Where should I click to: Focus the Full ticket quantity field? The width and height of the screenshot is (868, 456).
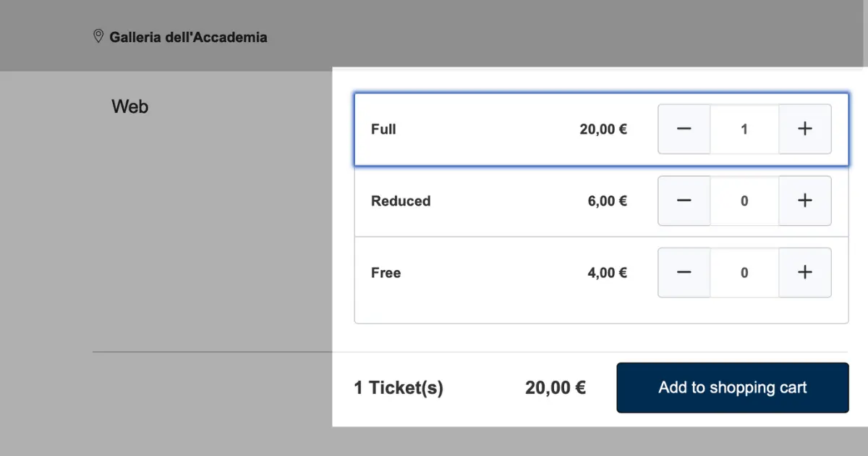click(x=744, y=130)
